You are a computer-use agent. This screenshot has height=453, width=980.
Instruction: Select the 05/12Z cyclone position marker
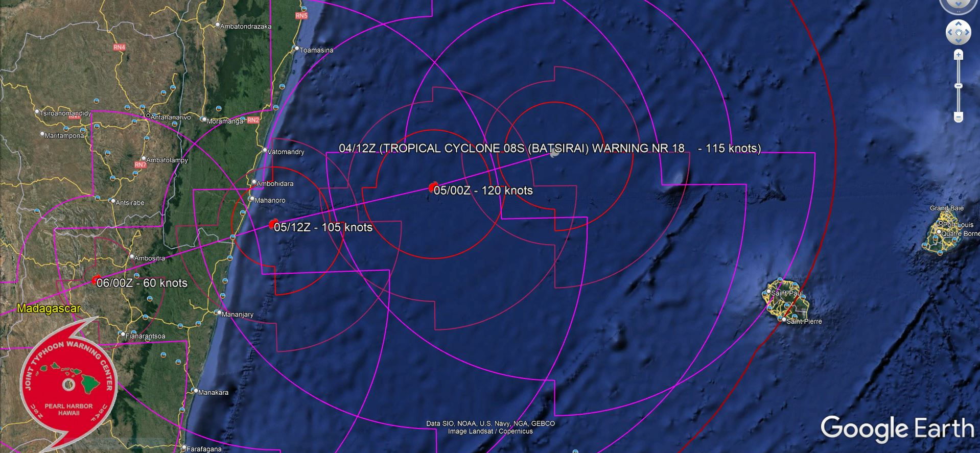click(273, 224)
